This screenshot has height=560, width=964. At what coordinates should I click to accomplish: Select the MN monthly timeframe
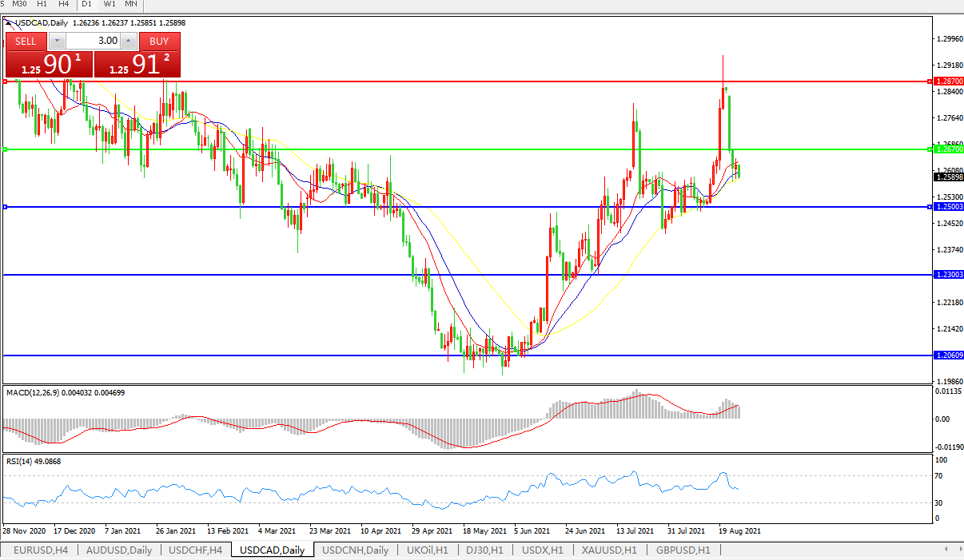tap(130, 4)
